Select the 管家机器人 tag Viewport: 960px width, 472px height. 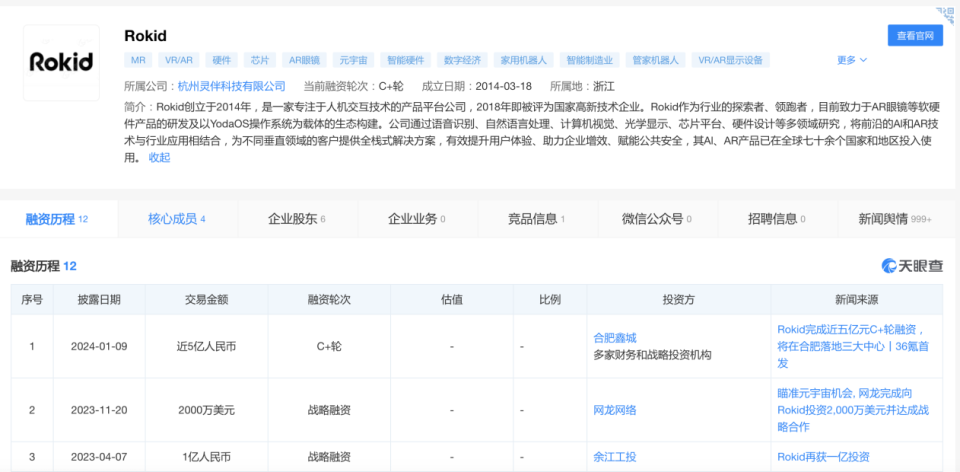pos(655,60)
